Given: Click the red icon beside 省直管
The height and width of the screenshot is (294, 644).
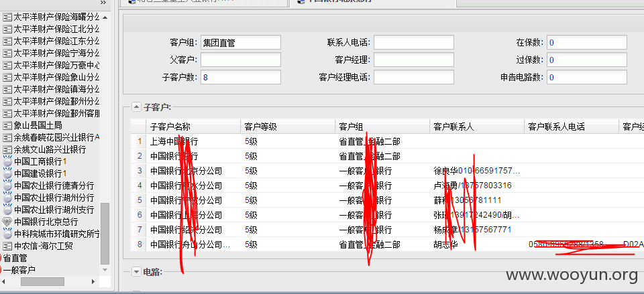Looking at the screenshot, I should pyautogui.click(x=1, y=258).
